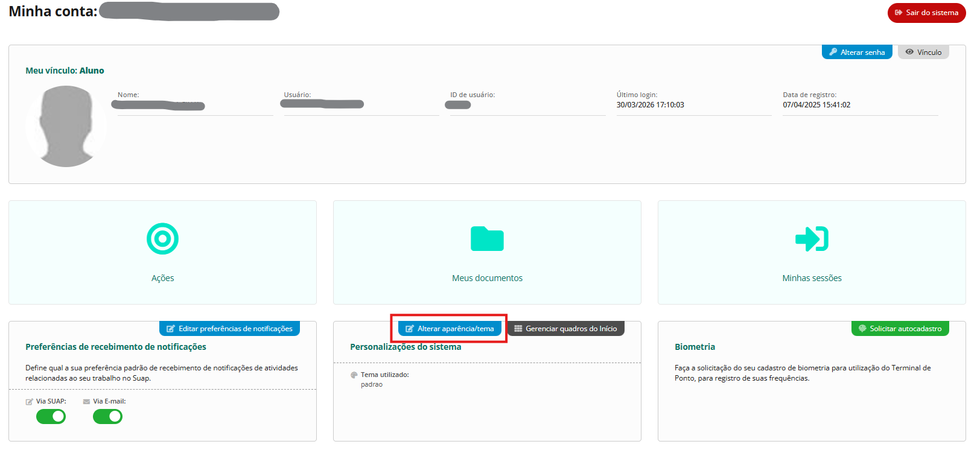The height and width of the screenshot is (453, 980).
Task: Disable the Via E-mail notification switch
Action: 108,417
